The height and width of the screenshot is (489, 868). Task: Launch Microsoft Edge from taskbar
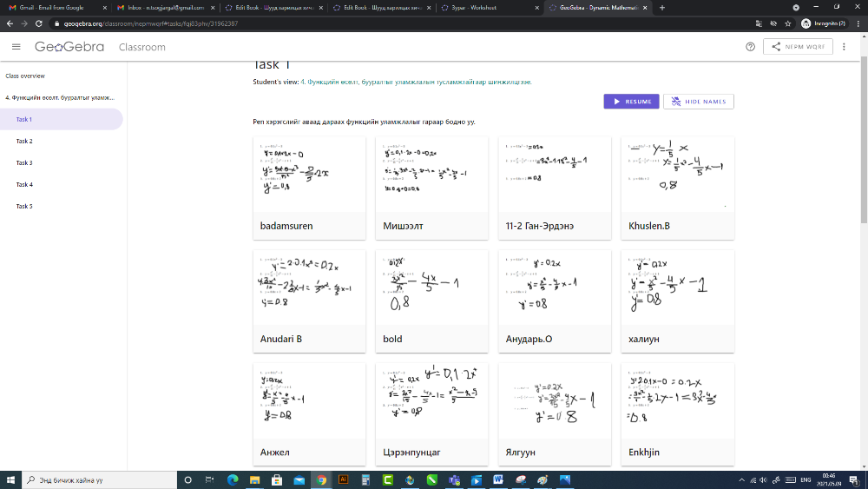coord(233,479)
